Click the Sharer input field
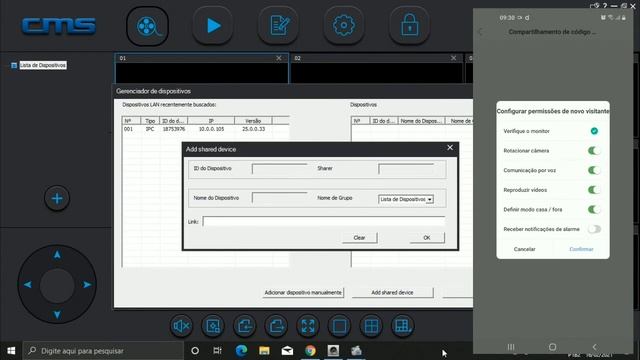Image resolution: width=640 pixels, height=360 pixels. tap(406, 169)
